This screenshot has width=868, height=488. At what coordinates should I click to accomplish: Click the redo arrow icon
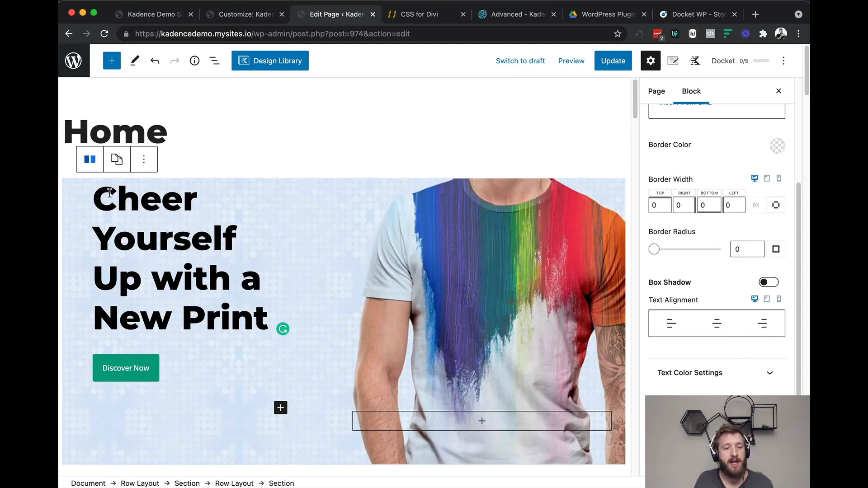175,60
